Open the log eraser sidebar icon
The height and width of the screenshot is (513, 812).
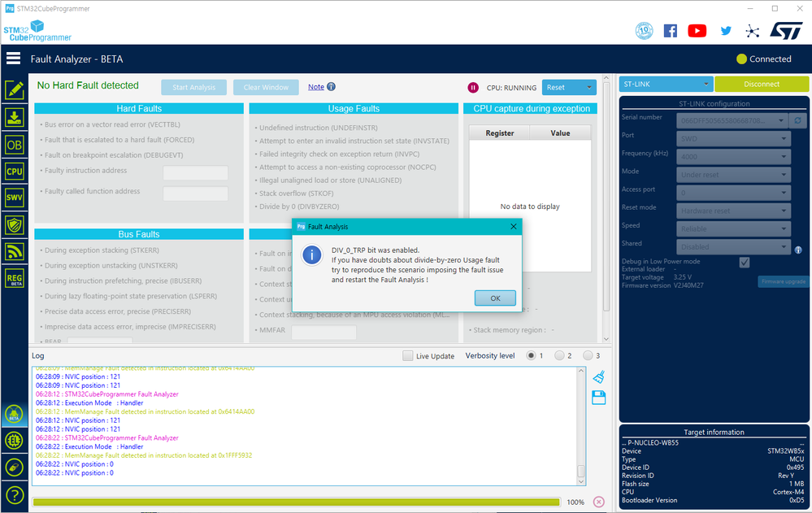point(15,468)
